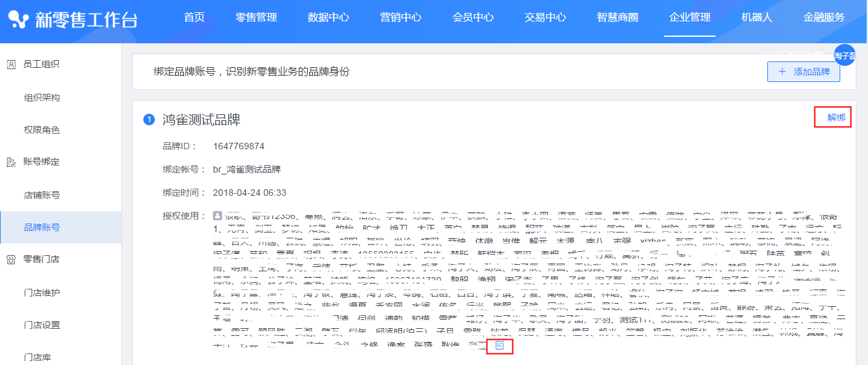Open the 首页 menu

coord(194,17)
